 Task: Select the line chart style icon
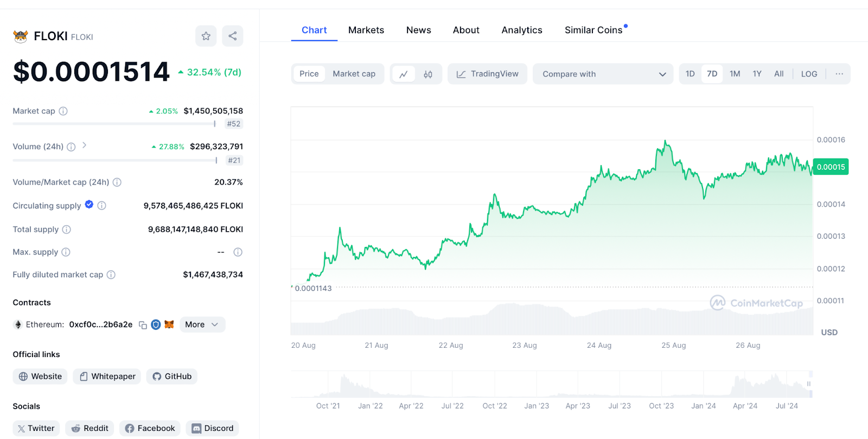[x=404, y=74]
